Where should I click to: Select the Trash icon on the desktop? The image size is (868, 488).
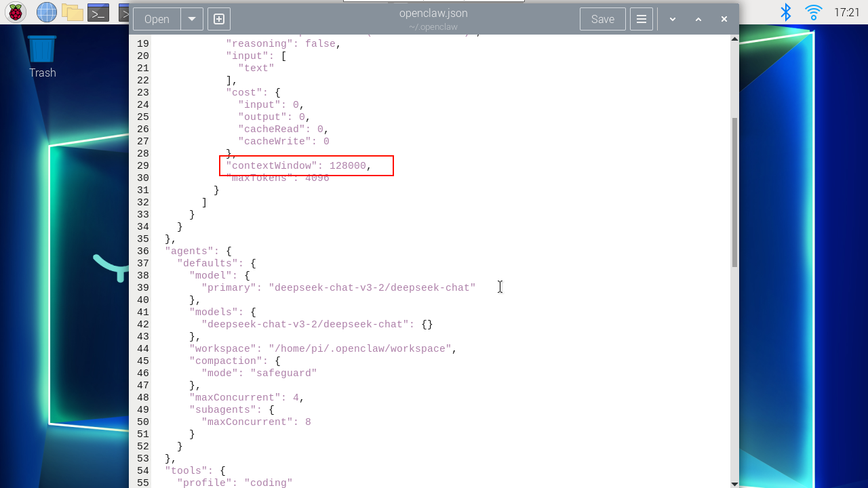coord(42,58)
